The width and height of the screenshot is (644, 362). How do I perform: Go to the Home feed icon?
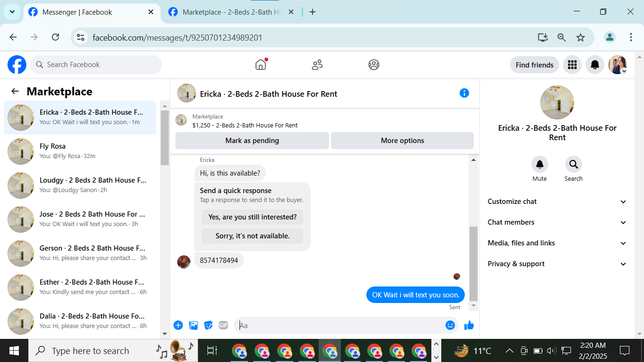tap(261, 65)
